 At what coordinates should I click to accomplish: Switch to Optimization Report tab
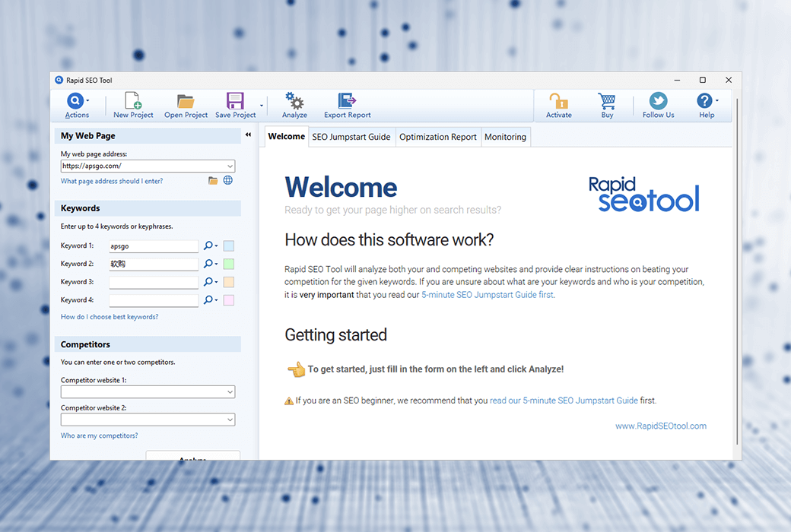pyautogui.click(x=438, y=137)
